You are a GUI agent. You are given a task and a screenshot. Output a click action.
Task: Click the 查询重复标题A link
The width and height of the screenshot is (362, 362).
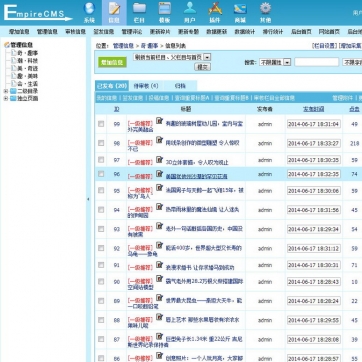point(192,98)
